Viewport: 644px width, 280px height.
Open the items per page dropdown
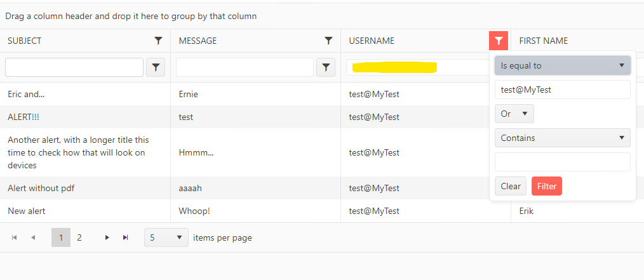click(166, 237)
